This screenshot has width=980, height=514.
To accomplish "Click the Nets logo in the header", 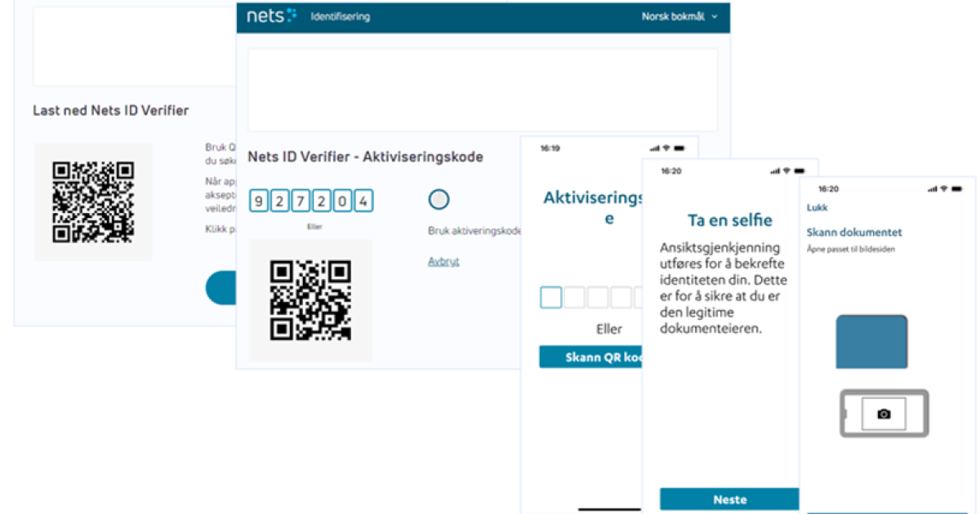I will click(x=269, y=17).
